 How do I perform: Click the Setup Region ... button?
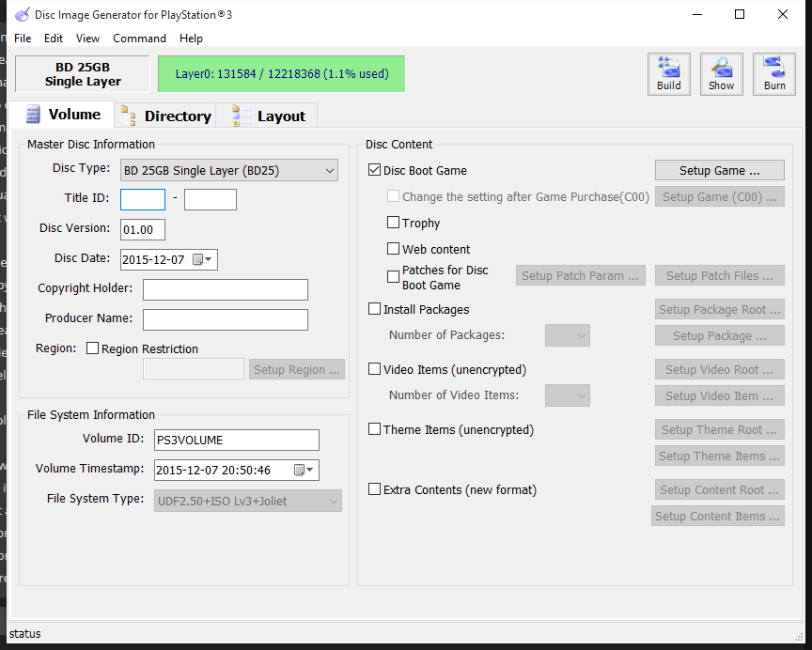[297, 369]
